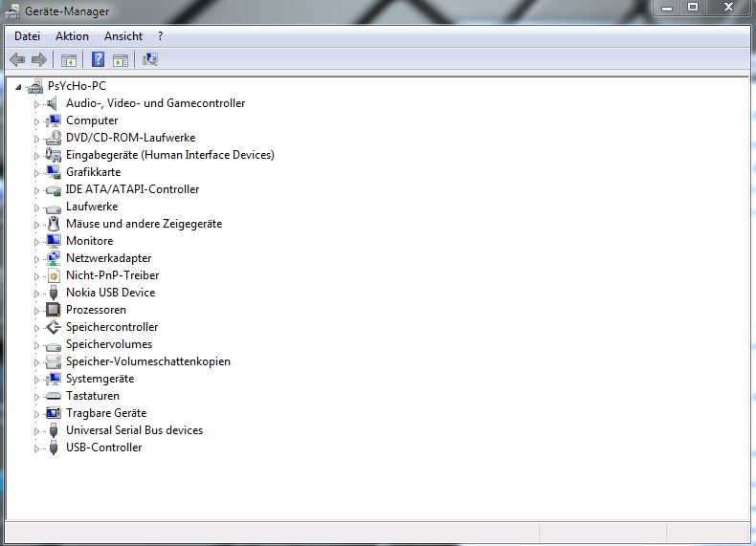Image resolution: width=756 pixels, height=546 pixels.
Task: Click the Nicht-PnP-Treiber icon
Action: pyautogui.click(x=54, y=275)
